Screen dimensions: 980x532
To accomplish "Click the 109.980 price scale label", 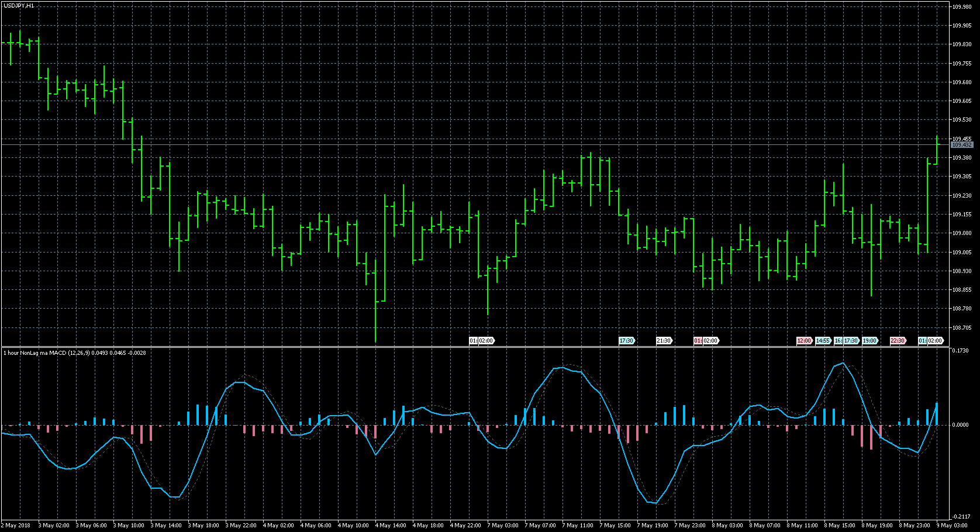I will (962, 7).
